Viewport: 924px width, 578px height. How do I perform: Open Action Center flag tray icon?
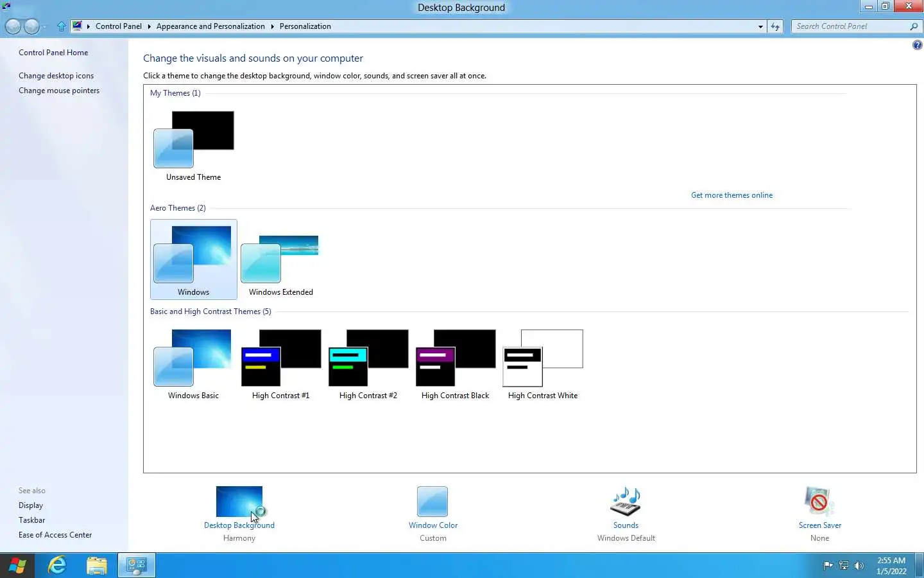[x=828, y=566]
